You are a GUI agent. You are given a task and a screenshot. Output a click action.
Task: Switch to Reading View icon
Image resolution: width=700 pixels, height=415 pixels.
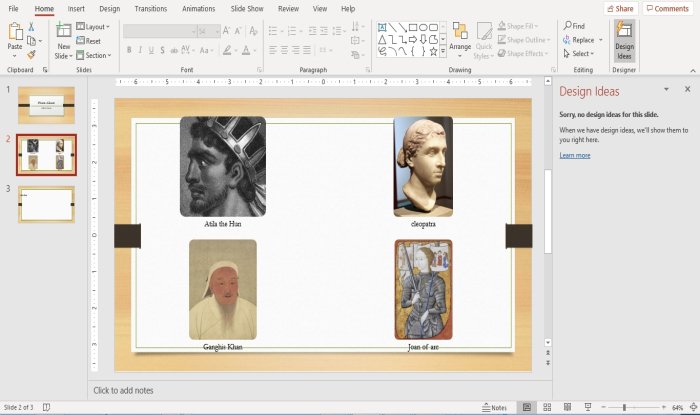(567, 407)
